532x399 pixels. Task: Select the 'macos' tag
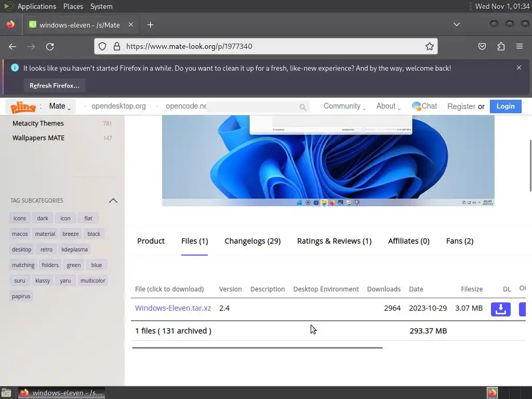point(20,234)
